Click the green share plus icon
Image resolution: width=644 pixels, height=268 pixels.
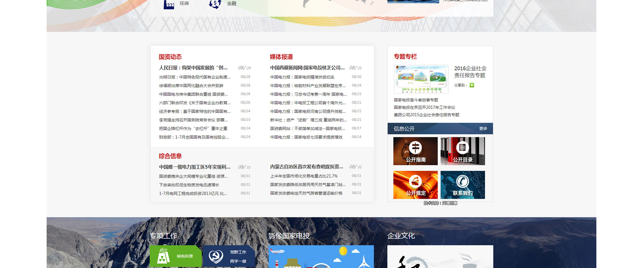(472, 85)
